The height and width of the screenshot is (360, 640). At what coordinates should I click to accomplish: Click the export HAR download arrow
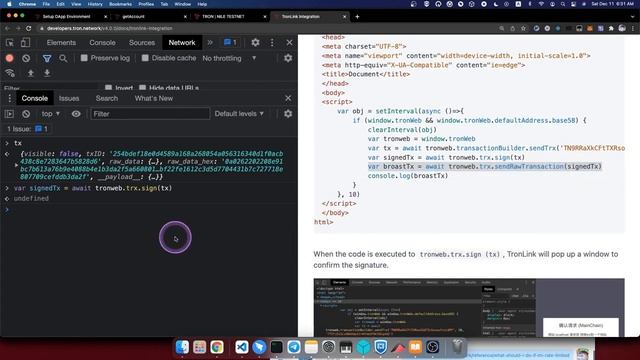47,73
